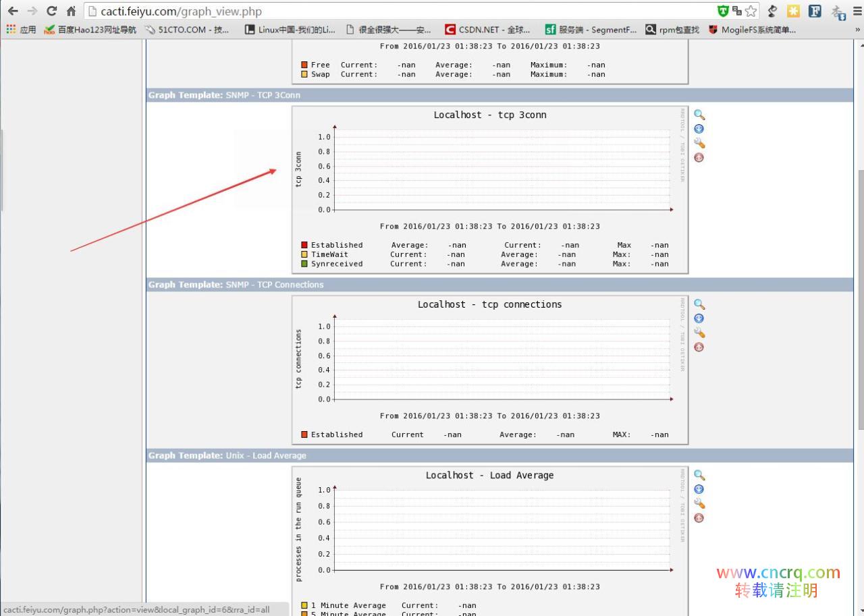Click the vertical page scrollbar thumb
Image resolution: width=864 pixels, height=616 pixels.
860,299
